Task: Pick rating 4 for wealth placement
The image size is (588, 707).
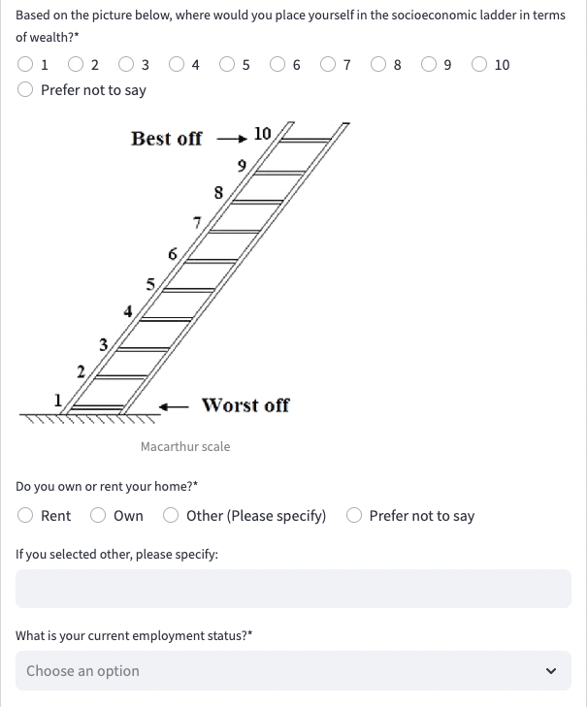Action: (x=178, y=65)
